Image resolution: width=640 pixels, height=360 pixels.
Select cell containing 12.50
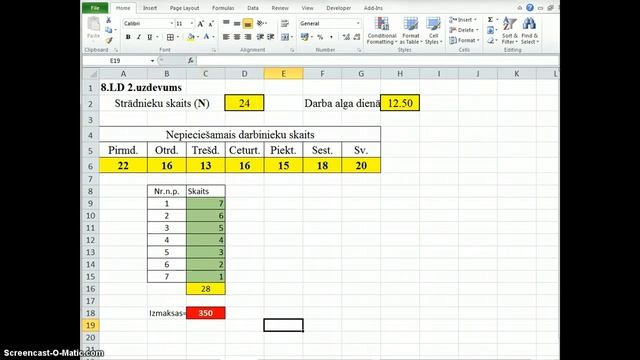pyautogui.click(x=400, y=103)
